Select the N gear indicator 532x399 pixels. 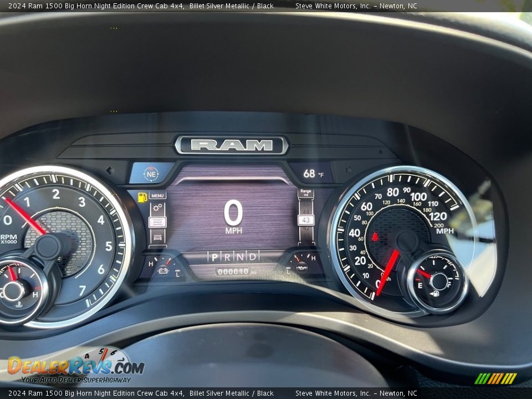[240, 257]
